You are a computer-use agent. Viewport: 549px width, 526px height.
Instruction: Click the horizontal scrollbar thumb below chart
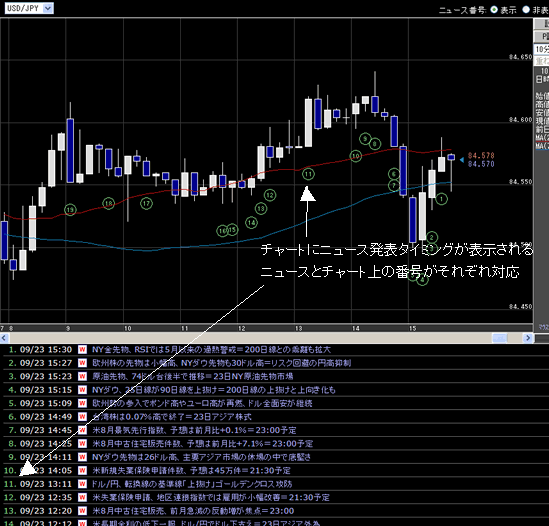click(500, 338)
